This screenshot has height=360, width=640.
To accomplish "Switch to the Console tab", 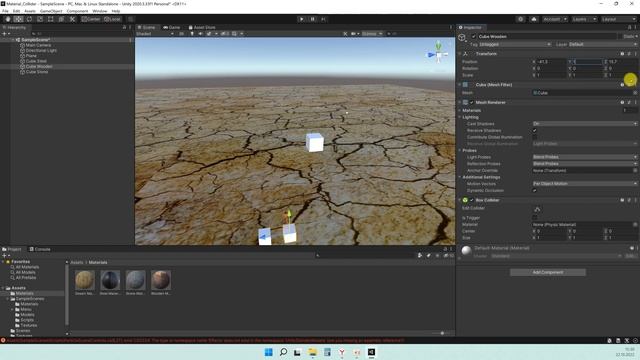I will pyautogui.click(x=40, y=249).
